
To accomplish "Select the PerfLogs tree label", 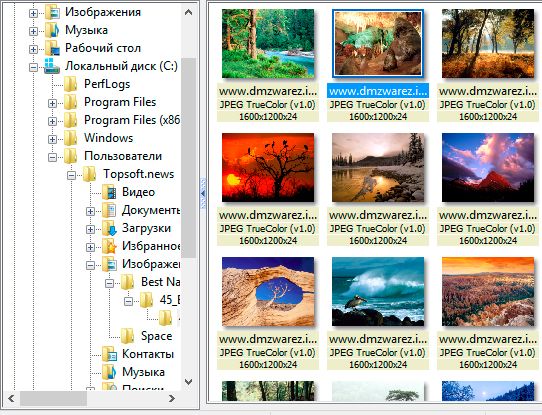I will [107, 84].
